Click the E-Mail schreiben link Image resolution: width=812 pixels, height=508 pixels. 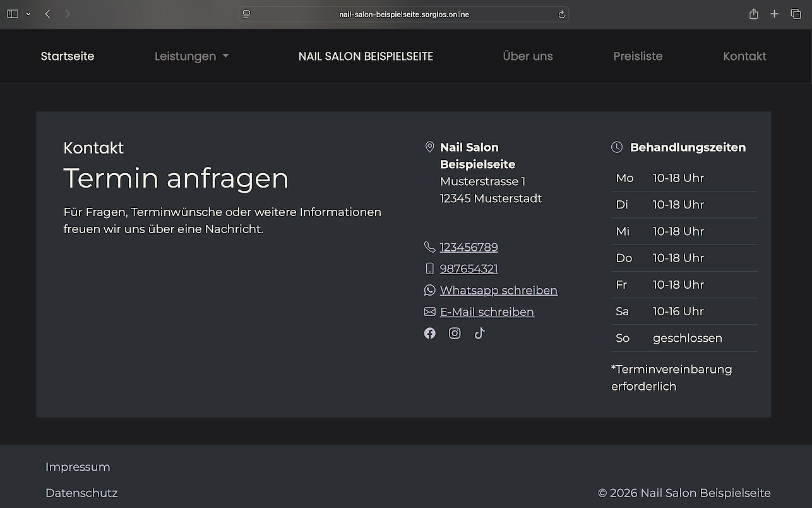click(487, 311)
